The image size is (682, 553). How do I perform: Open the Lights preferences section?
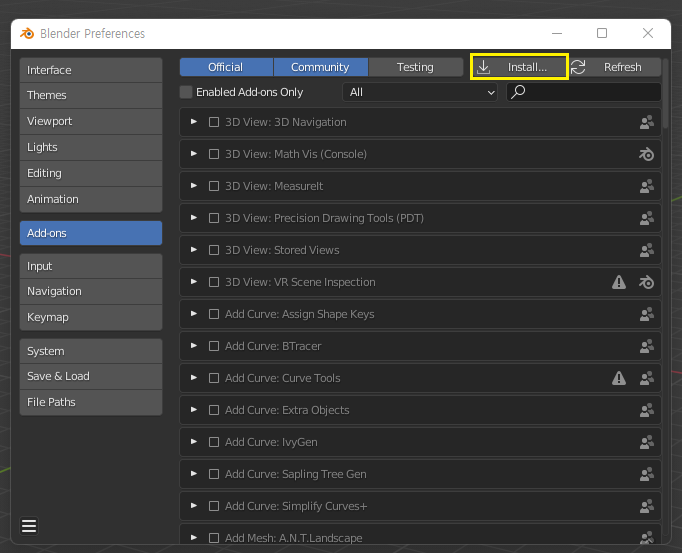[x=91, y=147]
